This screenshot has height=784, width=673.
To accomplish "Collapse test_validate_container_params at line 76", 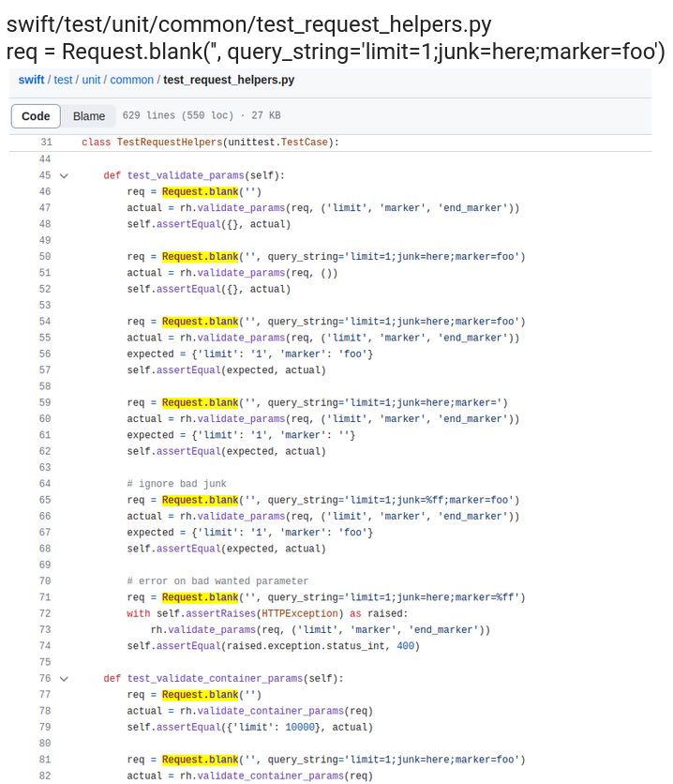I will pyautogui.click(x=64, y=679).
